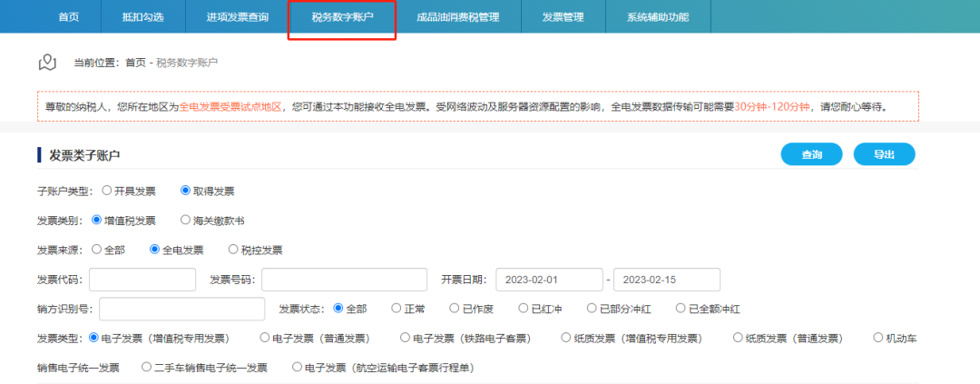Click the 30分钟-120分钟 highlighted text
Screen dimensions: 980x384
click(x=772, y=107)
